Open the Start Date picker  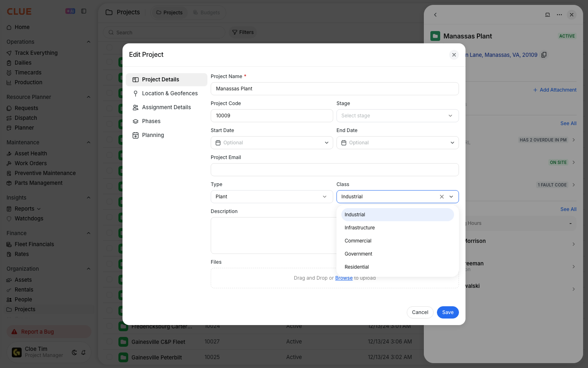(x=272, y=143)
